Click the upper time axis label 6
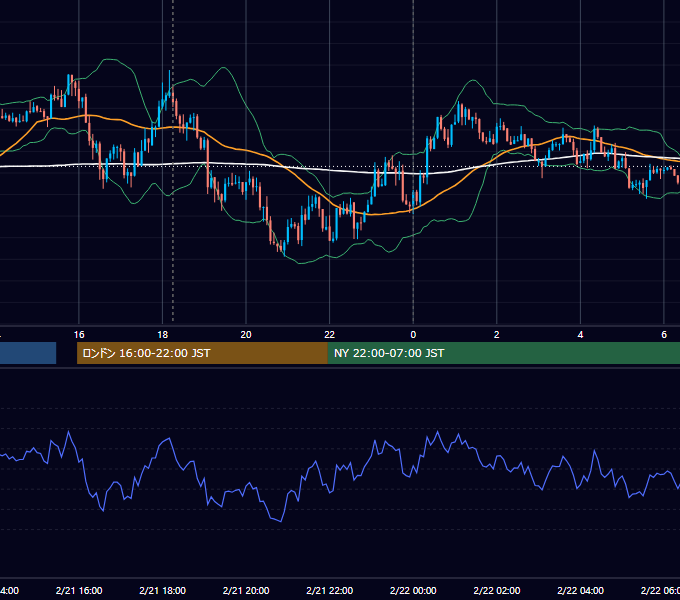 tap(664, 335)
